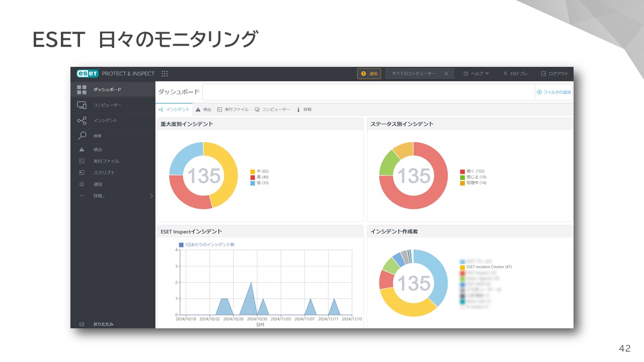Image resolution: width=644 pixels, height=362 pixels.
Task: Click the yellow ESET Incident Creator legend swatch
Action: tap(462, 267)
